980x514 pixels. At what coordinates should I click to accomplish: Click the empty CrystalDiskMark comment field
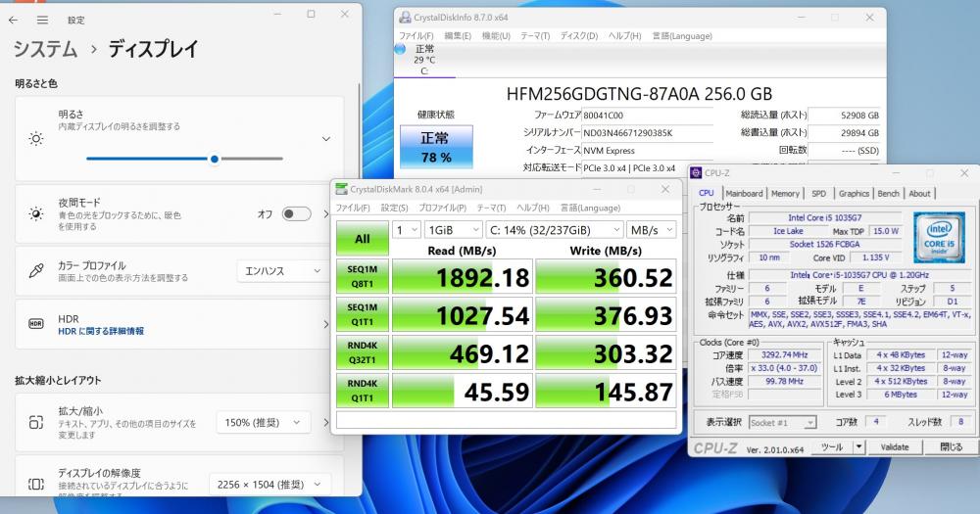click(x=507, y=419)
